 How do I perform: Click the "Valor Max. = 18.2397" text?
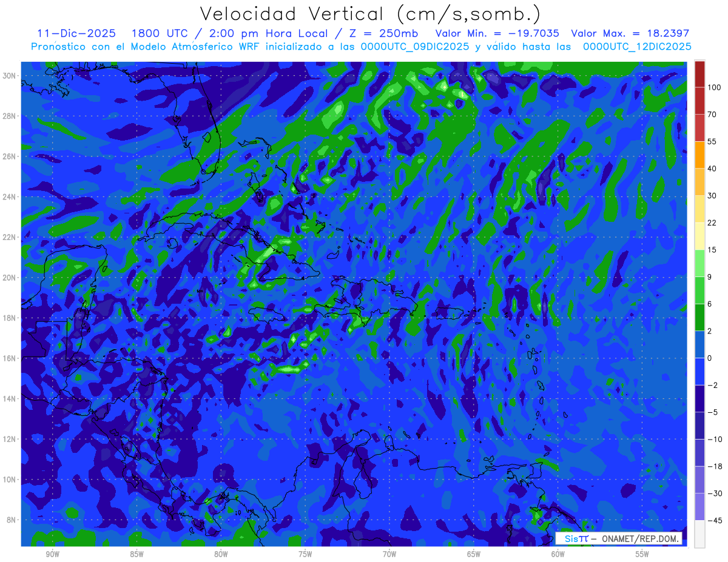[x=630, y=33]
